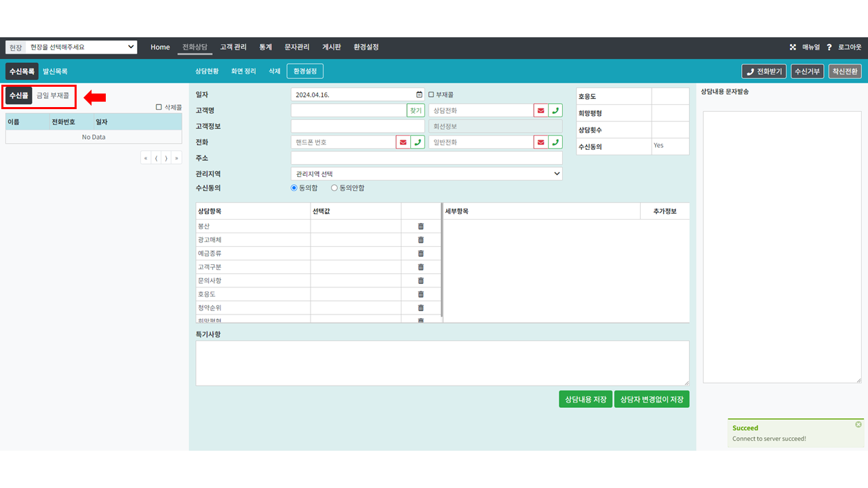Enable the 부재콜 checkbox
The image size is (868, 488).
pyautogui.click(x=431, y=95)
